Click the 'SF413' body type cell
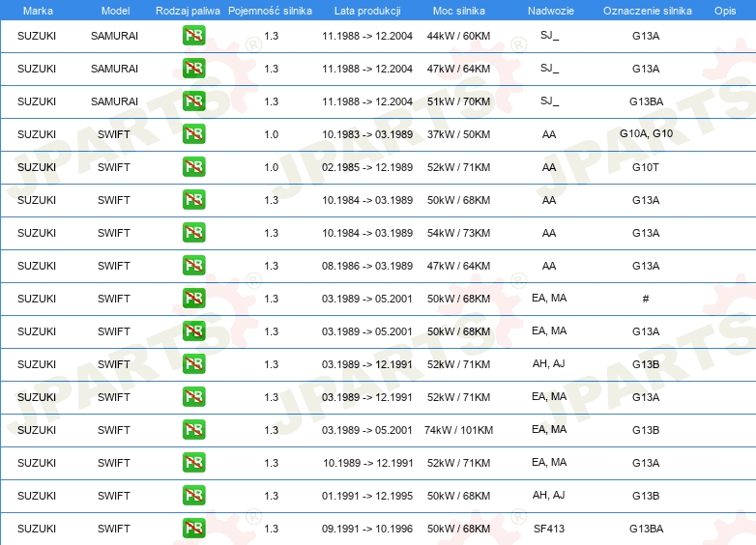756x545 pixels. coord(549,529)
